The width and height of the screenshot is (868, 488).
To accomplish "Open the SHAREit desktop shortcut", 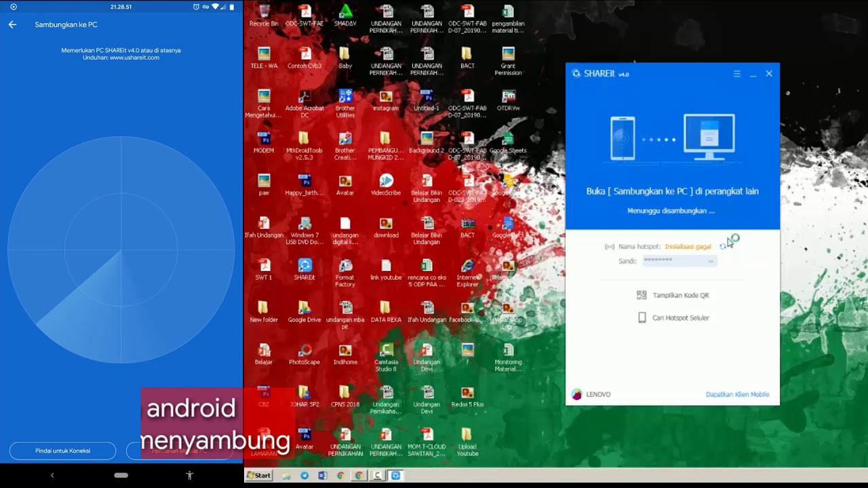I will (304, 269).
